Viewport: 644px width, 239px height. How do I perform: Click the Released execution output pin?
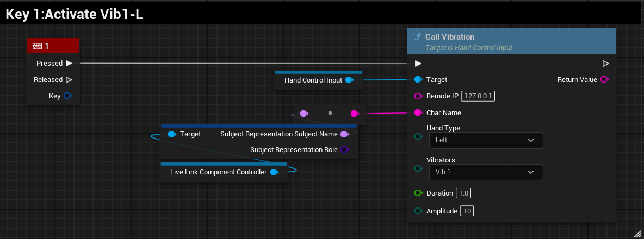tap(69, 80)
